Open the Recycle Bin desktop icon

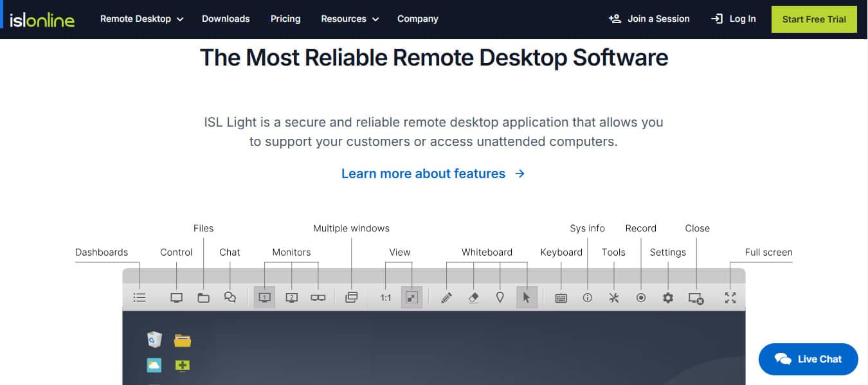coord(154,339)
